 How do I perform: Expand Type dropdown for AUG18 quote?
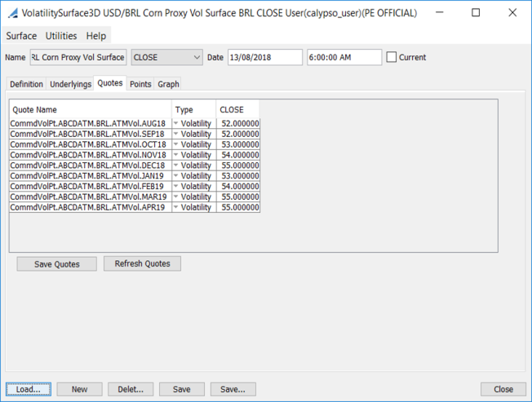tap(175, 123)
